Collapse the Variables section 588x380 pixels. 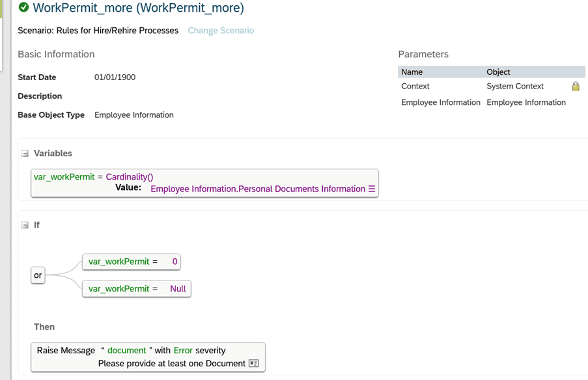[x=25, y=154]
